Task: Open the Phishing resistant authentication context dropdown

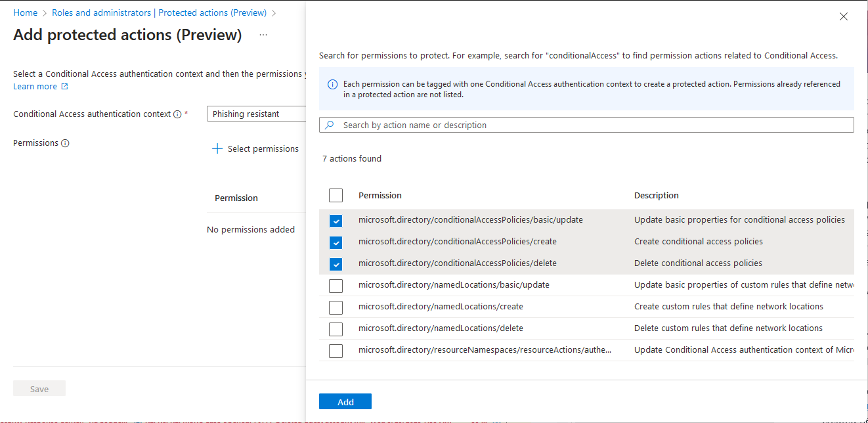Action: (x=256, y=114)
